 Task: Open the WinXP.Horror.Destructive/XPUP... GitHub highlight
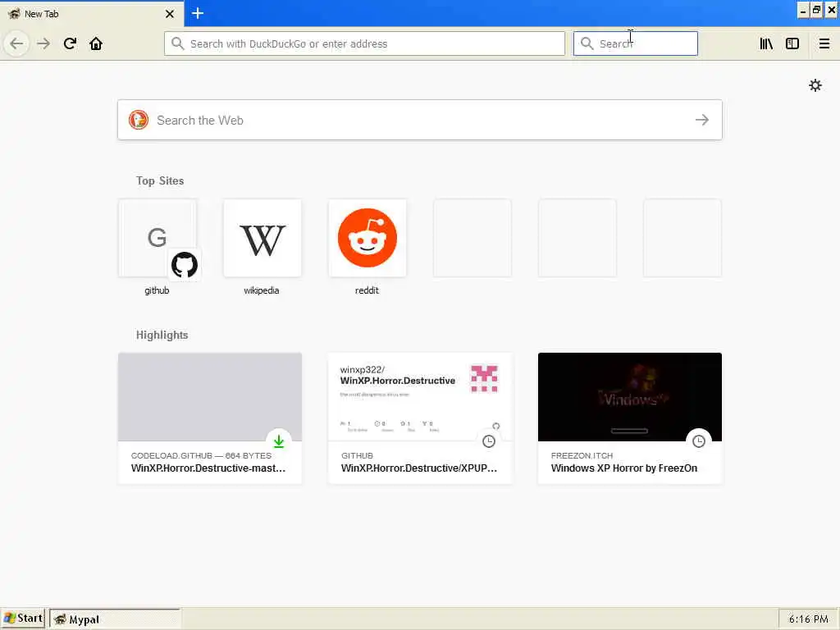(x=420, y=418)
